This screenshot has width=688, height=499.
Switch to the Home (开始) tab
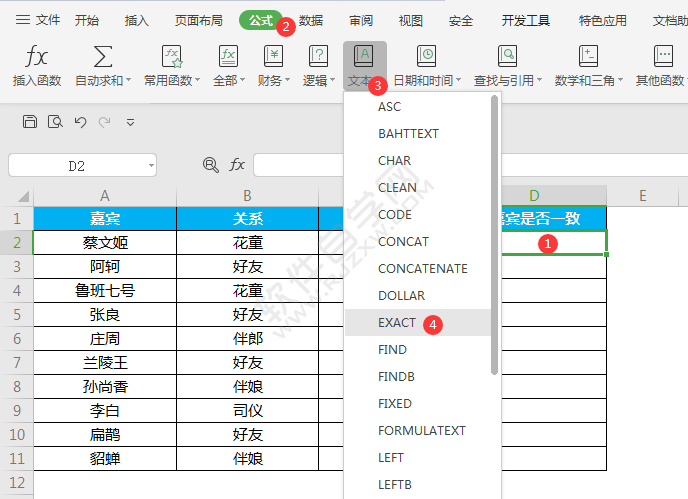point(87,20)
